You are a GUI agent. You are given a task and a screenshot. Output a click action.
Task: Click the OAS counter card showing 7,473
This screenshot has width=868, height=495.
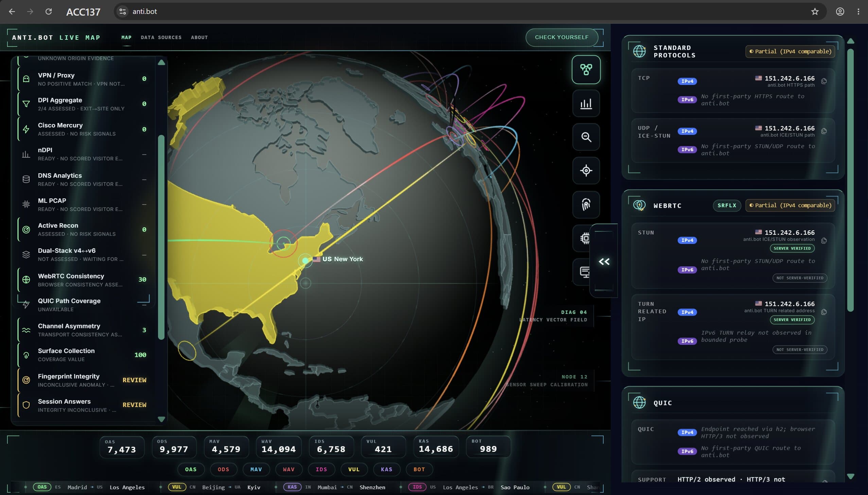122,447
